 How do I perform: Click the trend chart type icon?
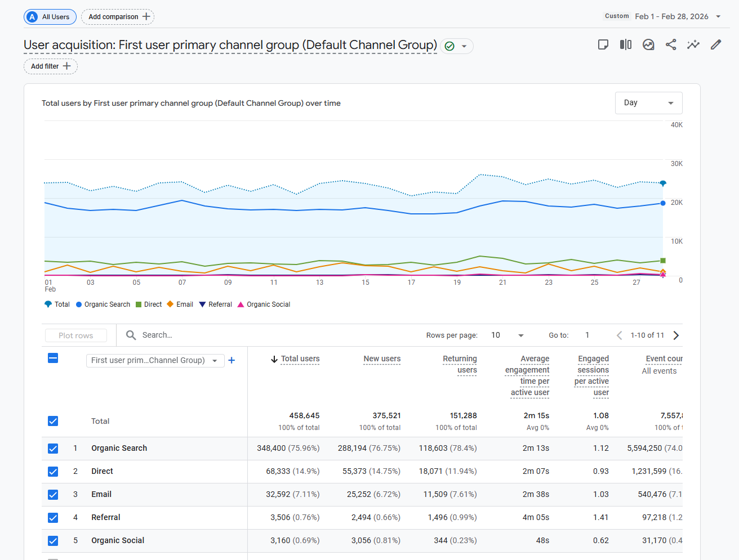[x=648, y=44]
